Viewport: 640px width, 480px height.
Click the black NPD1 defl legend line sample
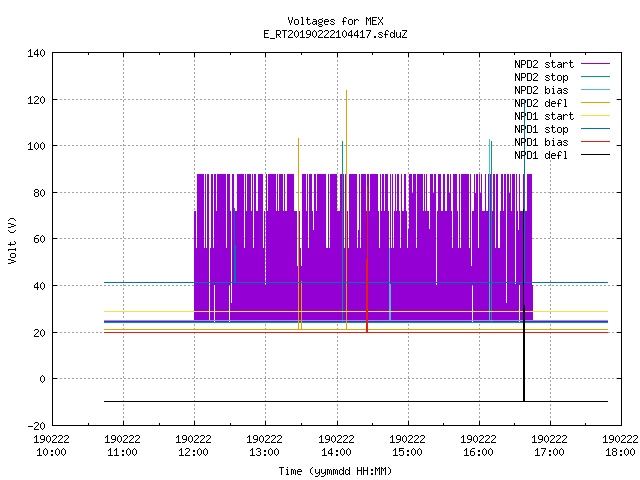pyautogui.click(x=595, y=155)
